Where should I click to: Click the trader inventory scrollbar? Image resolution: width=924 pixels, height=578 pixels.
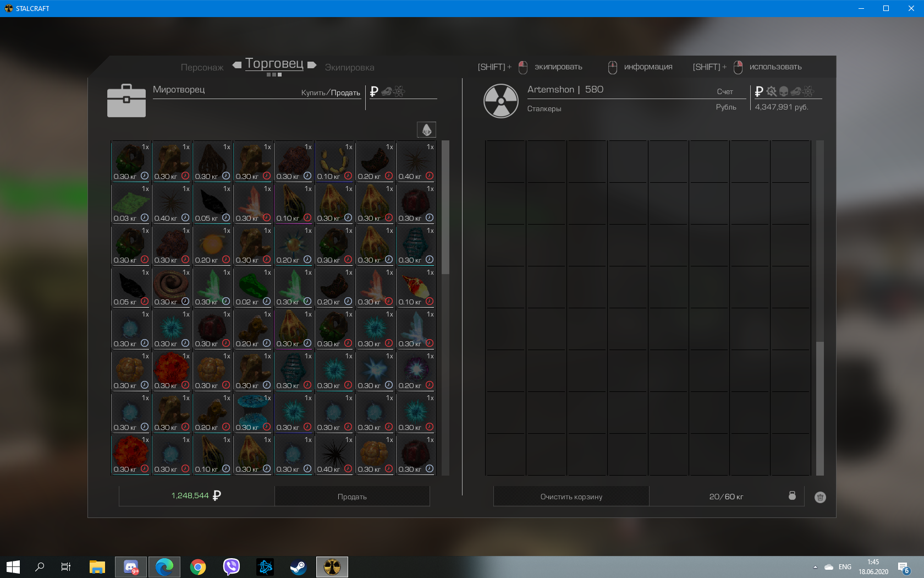[x=446, y=207]
